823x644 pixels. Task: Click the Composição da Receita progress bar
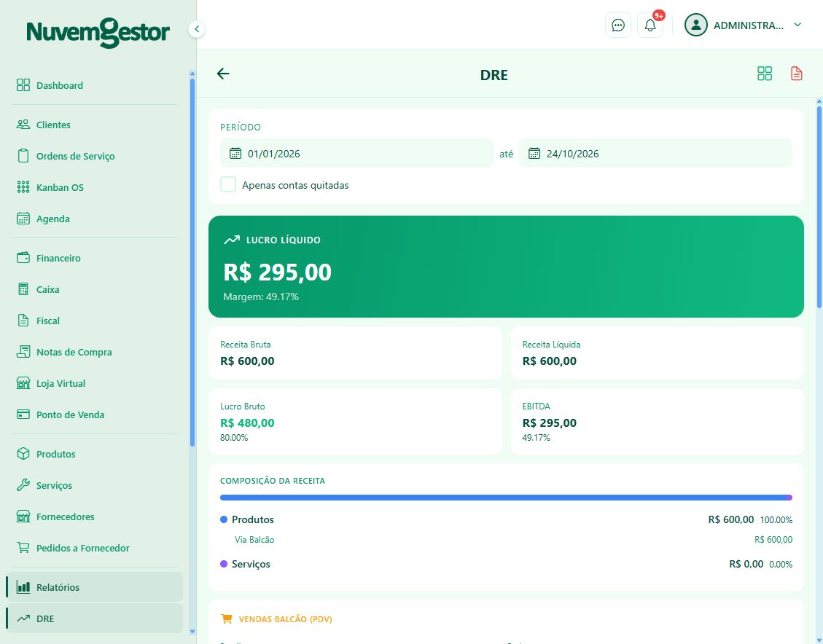pyautogui.click(x=506, y=497)
